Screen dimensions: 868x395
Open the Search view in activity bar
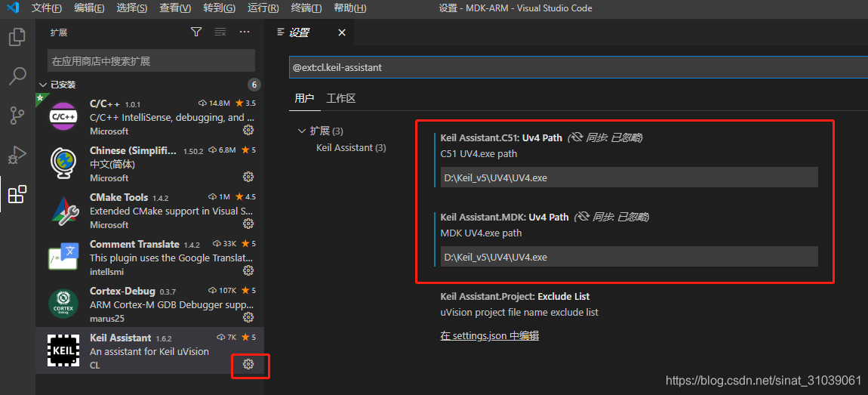17,76
